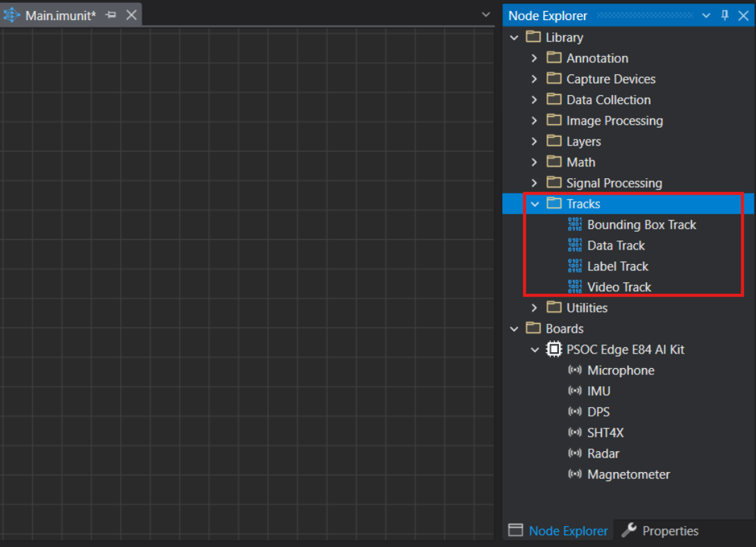Screen dimensions: 756x547
Task: Open the document list dropdown arrow
Action: 486,15
